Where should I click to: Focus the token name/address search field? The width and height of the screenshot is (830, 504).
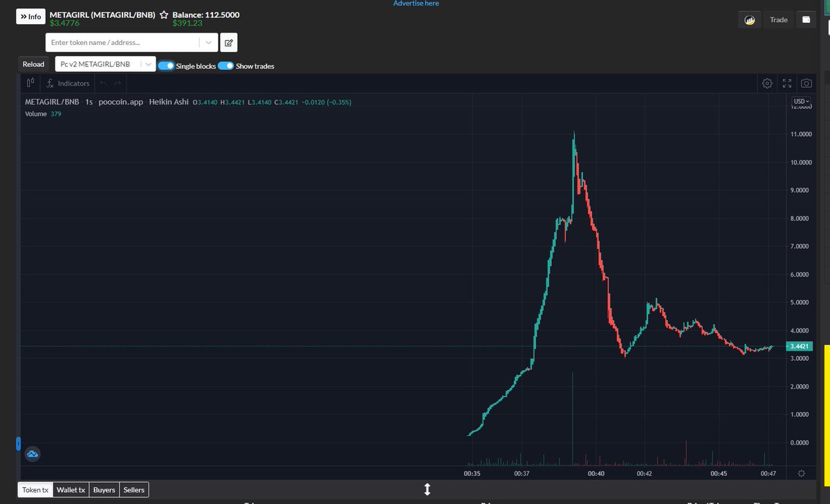pos(123,42)
